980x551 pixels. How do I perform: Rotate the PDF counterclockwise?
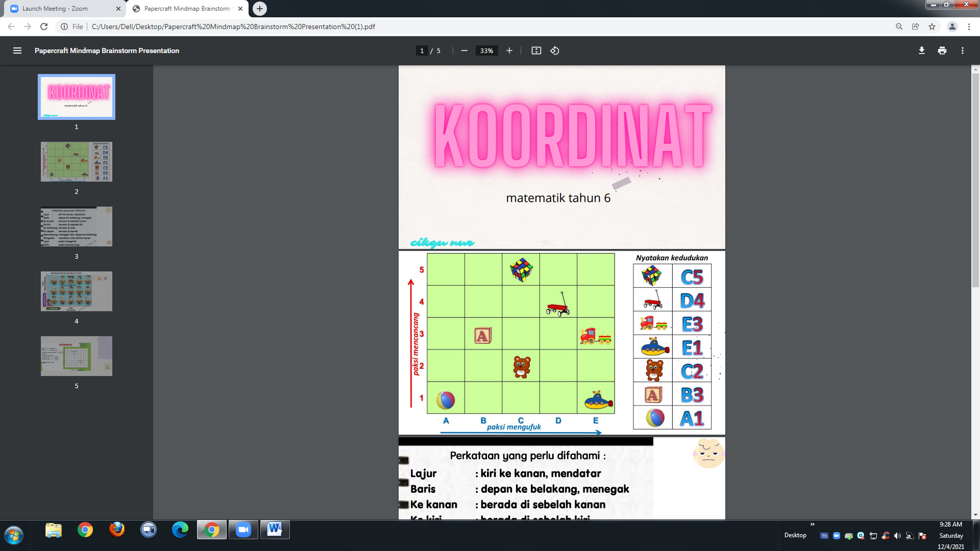[x=555, y=51]
